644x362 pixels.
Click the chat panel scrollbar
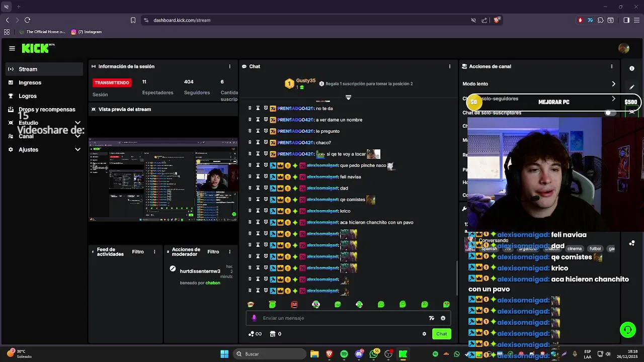456,278
